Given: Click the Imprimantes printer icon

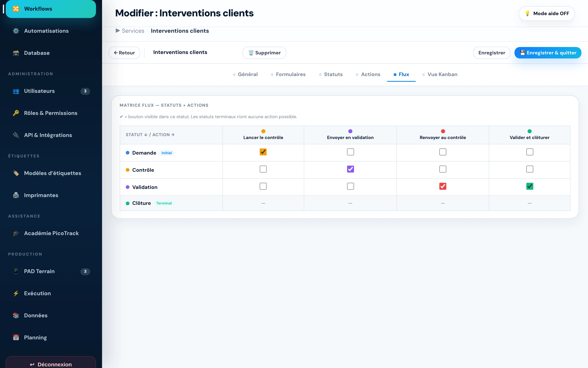Looking at the screenshot, I should 16,195.
